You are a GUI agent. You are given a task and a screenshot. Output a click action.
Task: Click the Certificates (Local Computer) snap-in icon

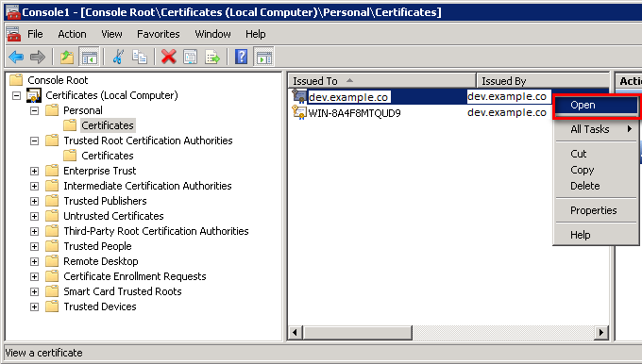(x=34, y=95)
